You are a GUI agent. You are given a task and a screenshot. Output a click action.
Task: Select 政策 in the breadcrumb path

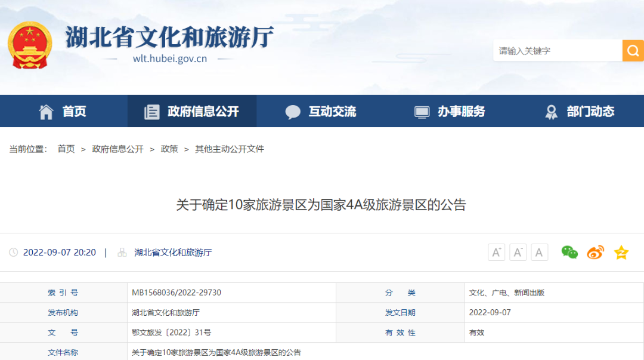pos(169,149)
